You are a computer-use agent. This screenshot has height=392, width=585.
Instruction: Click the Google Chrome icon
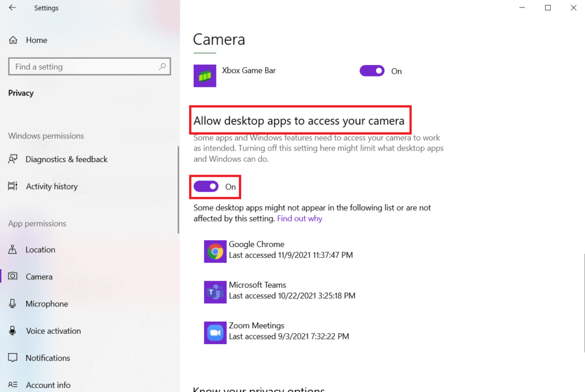tap(215, 251)
